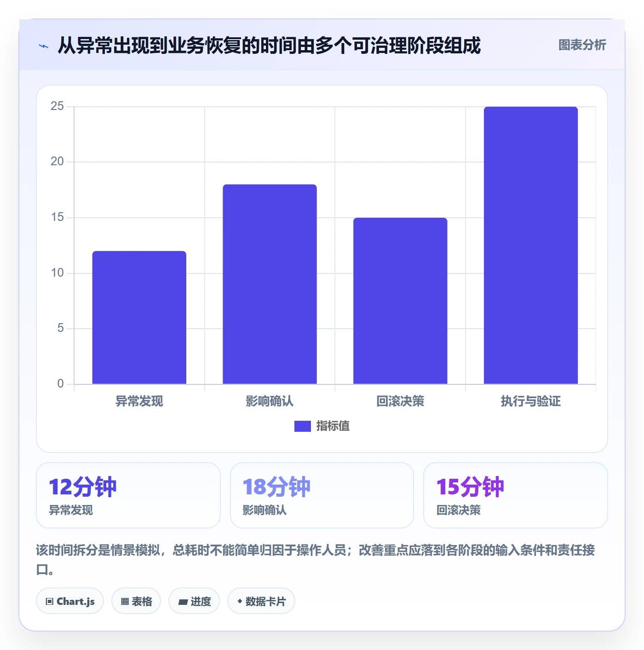
Task: Click the 18分钟 value in the second card
Action: pyautogui.click(x=276, y=487)
